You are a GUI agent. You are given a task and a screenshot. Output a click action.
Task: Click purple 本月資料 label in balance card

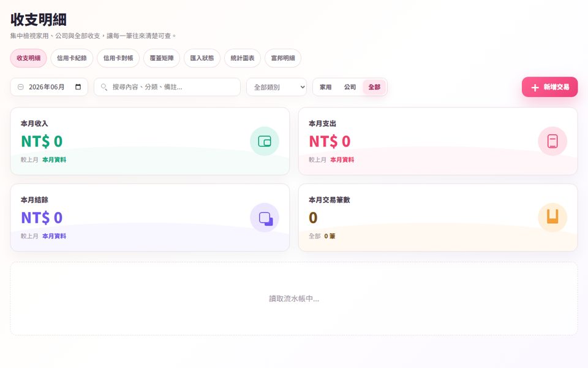[54, 236]
